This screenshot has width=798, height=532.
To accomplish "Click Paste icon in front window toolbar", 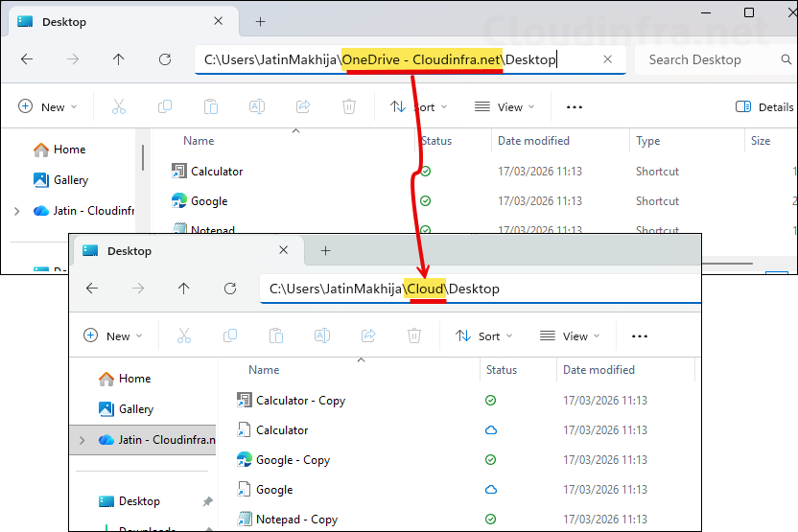I will pyautogui.click(x=276, y=335).
